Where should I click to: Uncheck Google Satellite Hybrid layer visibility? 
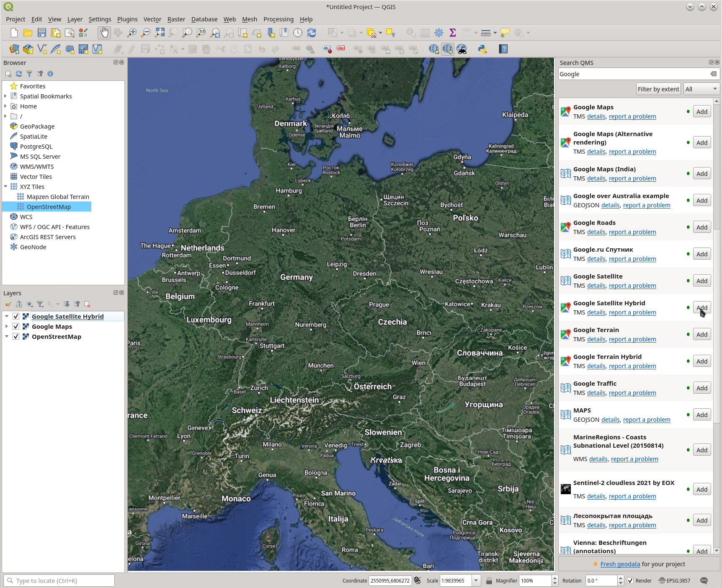[x=16, y=316]
